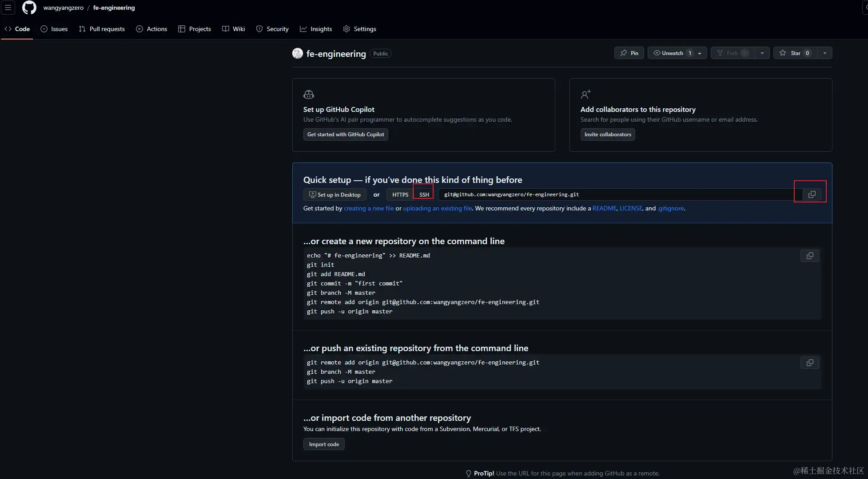
Task: Expand the Fork options dropdown arrow
Action: tap(762, 53)
